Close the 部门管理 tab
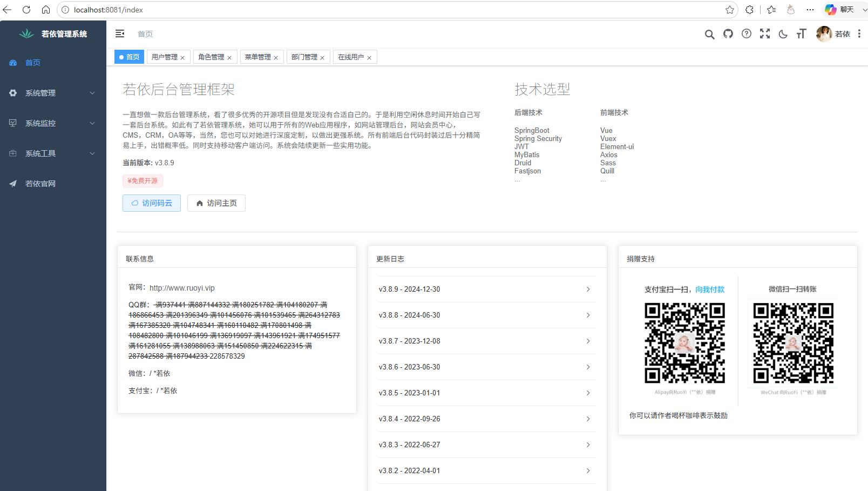This screenshot has width=868, height=491. [x=322, y=57]
